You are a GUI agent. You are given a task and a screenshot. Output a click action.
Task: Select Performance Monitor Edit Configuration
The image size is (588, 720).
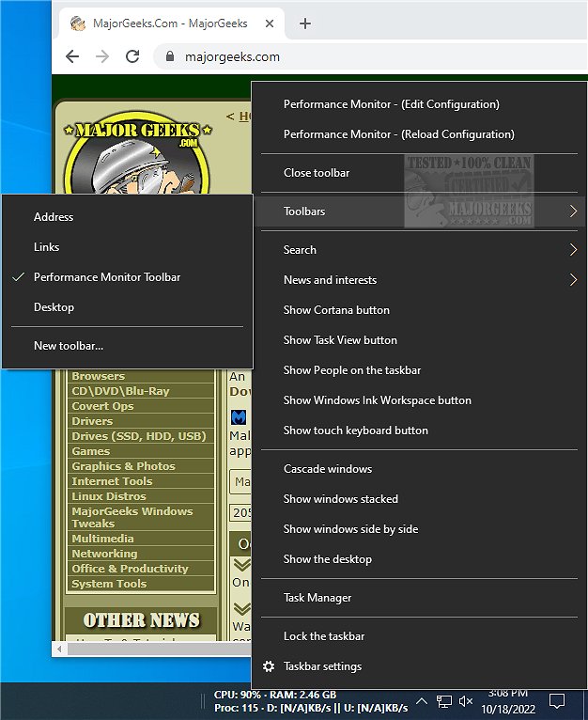tap(391, 104)
